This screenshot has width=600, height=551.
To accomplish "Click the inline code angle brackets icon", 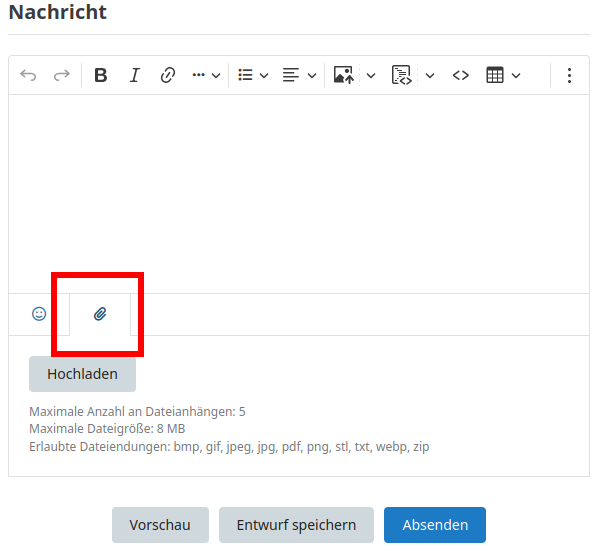I will [x=460, y=75].
